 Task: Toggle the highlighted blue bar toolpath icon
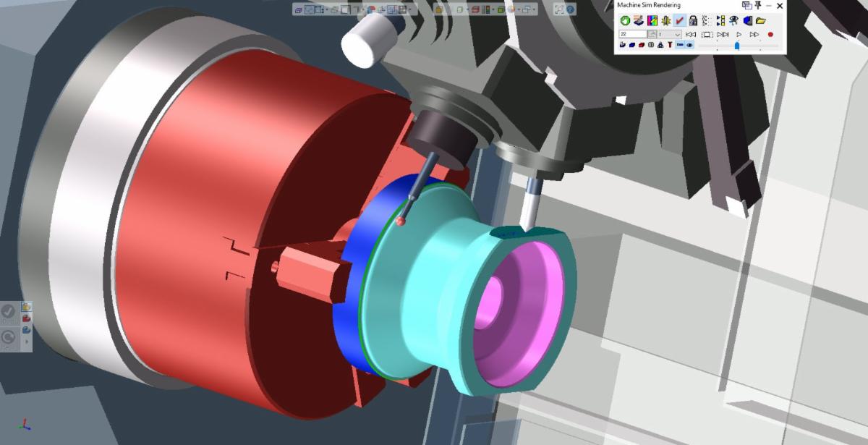[680, 45]
